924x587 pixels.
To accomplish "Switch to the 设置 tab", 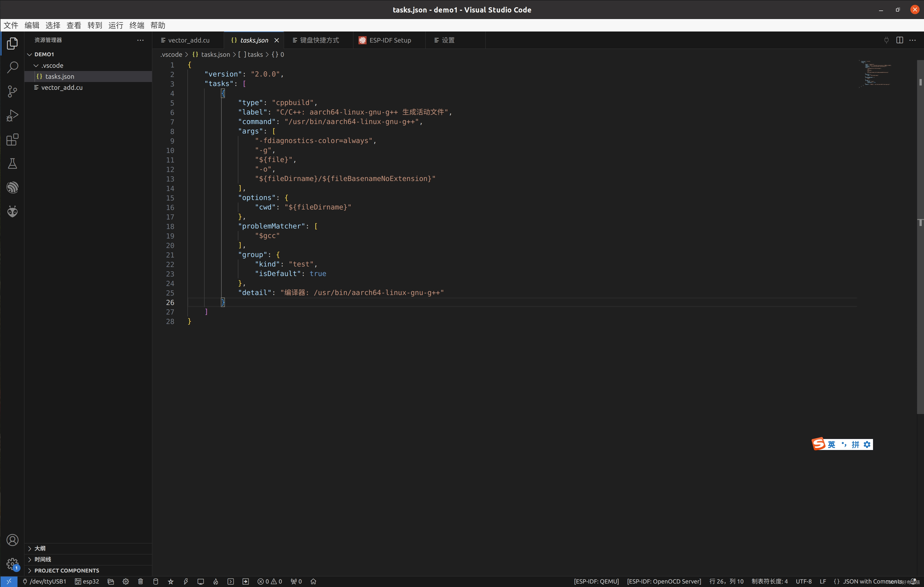I will (x=455, y=40).
